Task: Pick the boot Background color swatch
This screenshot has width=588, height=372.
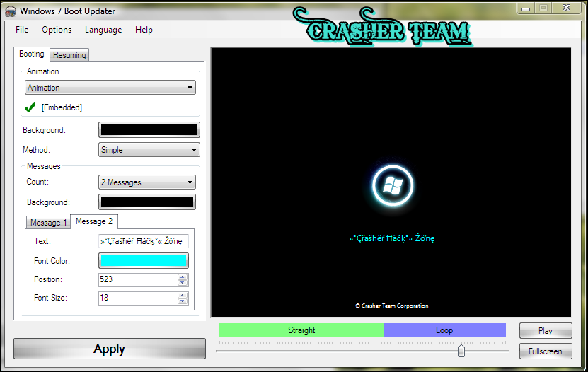Action: [149, 130]
